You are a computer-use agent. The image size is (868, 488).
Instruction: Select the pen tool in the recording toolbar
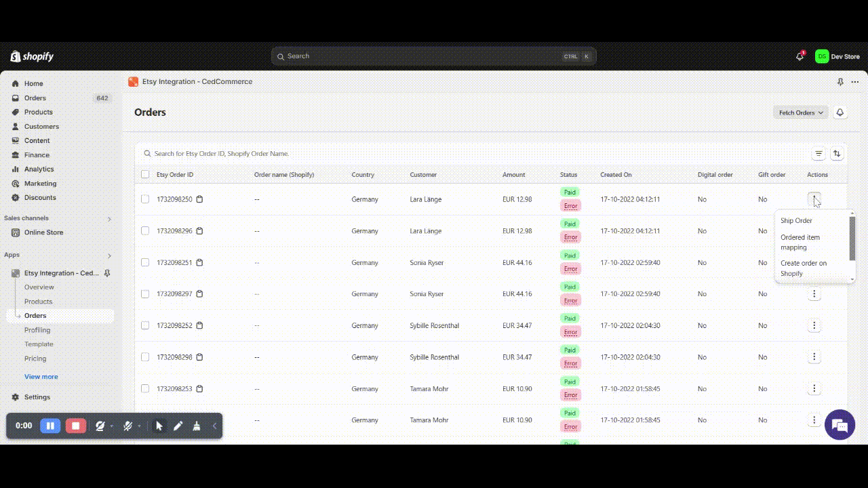(178, 426)
